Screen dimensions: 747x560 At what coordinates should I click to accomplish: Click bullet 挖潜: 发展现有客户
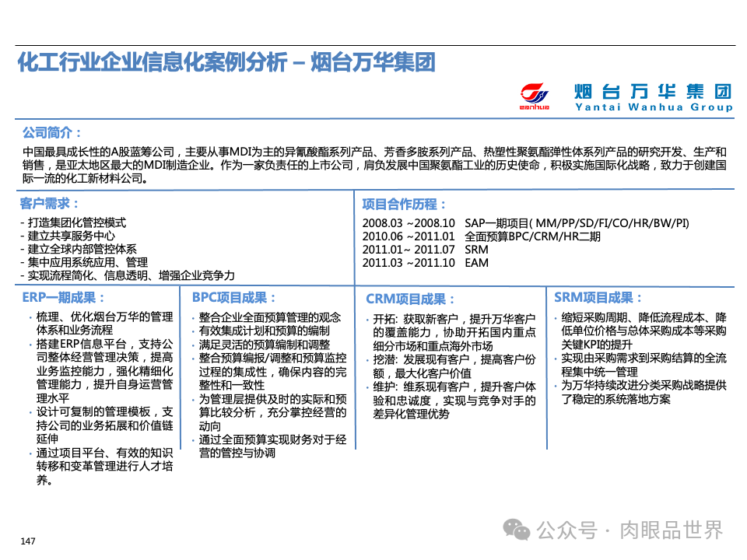[451, 366]
